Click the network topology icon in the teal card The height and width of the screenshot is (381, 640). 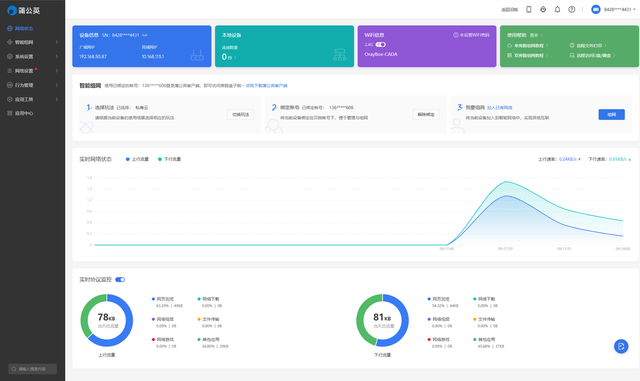340,55
